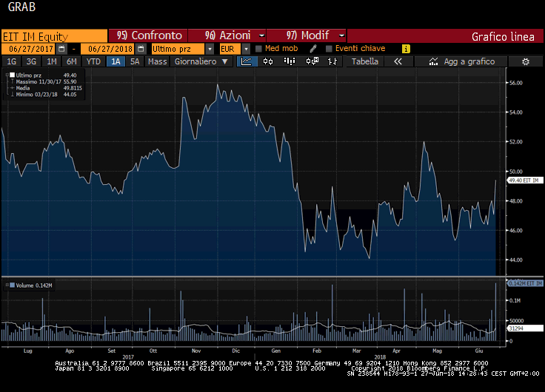Click the Nov month axis label

click(196, 351)
